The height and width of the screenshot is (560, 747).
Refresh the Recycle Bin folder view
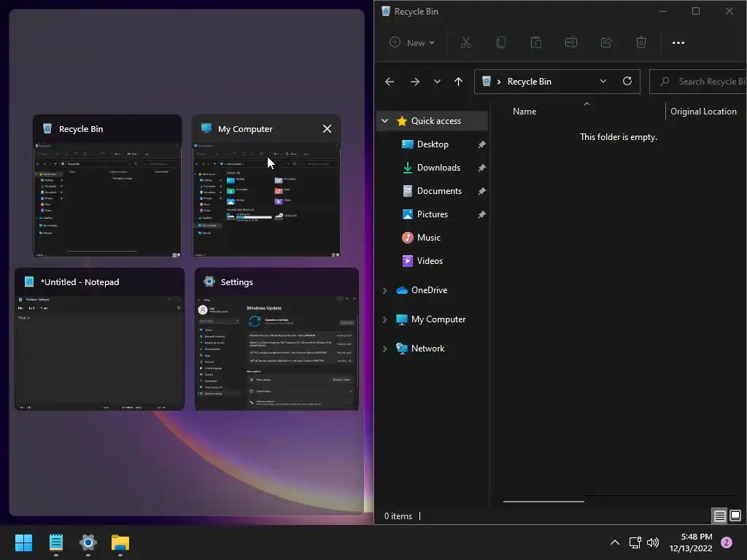coord(627,81)
